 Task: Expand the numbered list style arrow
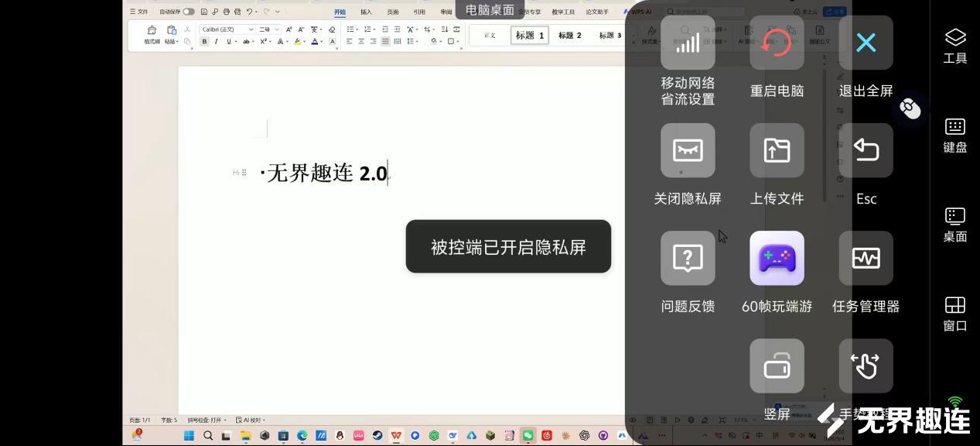374,29
